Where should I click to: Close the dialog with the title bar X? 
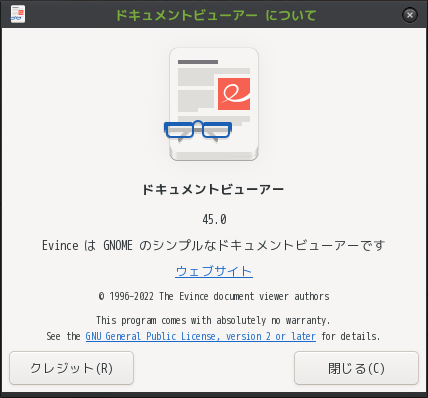point(410,15)
